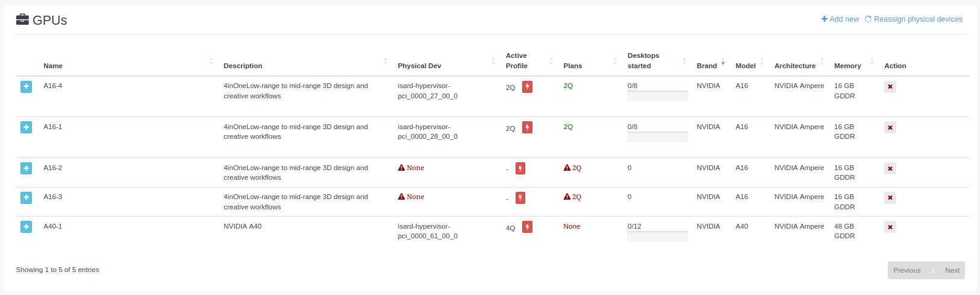Viewport: 980px width, 295px height.
Task: Sort the table by Memory column
Action: click(847, 66)
